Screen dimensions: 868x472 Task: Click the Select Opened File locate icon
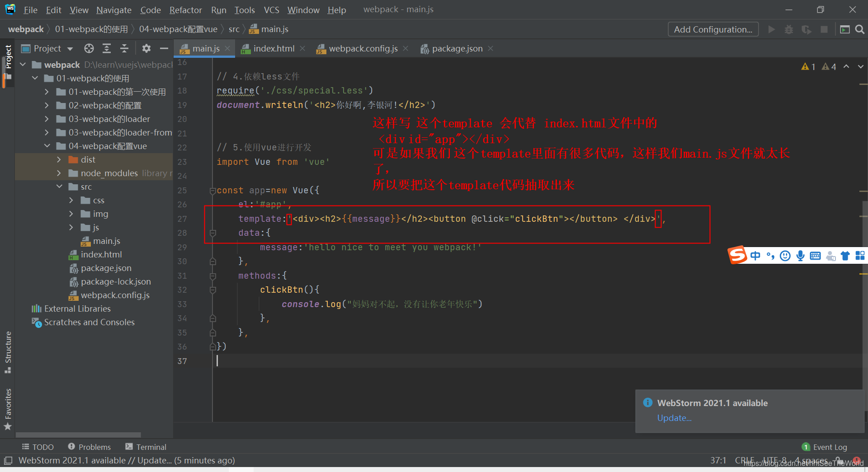click(89, 48)
